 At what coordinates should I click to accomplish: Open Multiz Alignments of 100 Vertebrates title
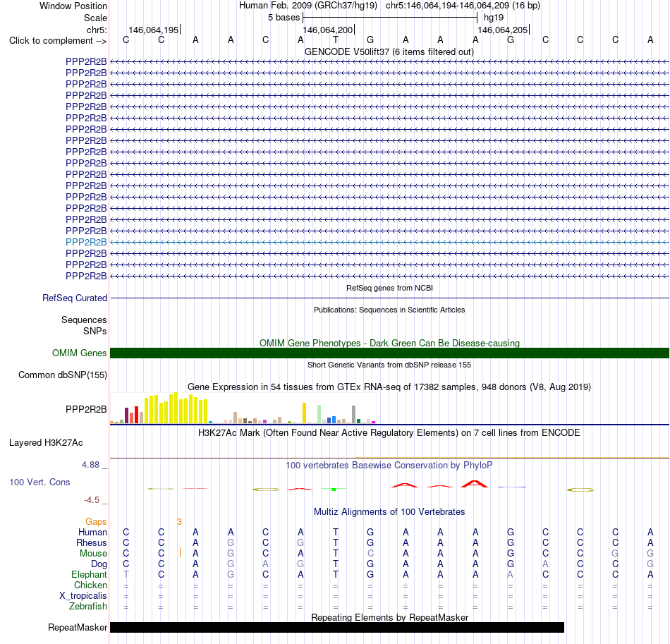(x=389, y=512)
